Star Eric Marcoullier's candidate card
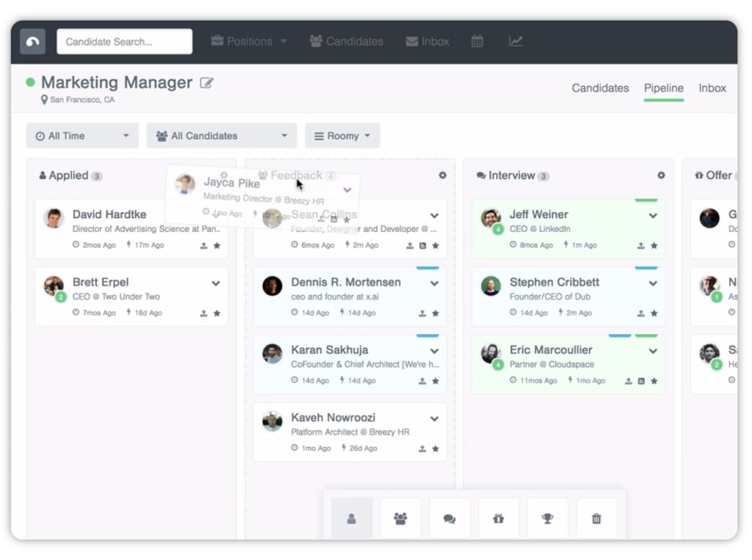Image resolution: width=752 pixels, height=560 pixels. click(x=654, y=381)
